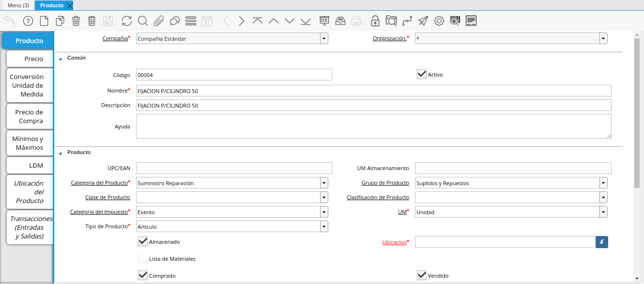
Task: Open active workflows node icon
Action: tap(407, 21)
